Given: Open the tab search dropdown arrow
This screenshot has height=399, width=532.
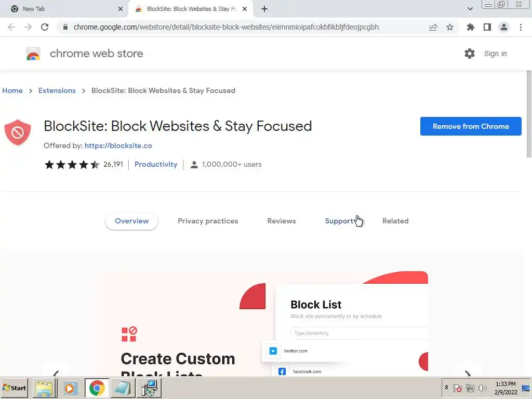Looking at the screenshot, I should point(470,9).
